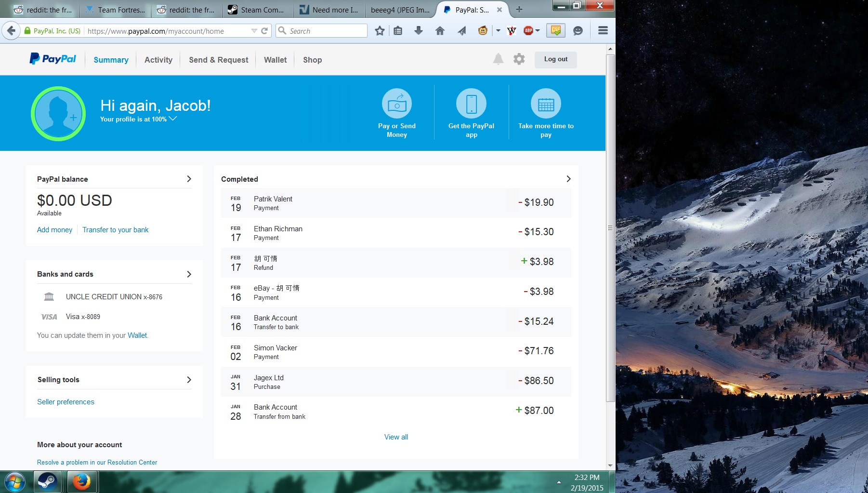Click the Log out button
The width and height of the screenshot is (868, 493).
(x=555, y=59)
